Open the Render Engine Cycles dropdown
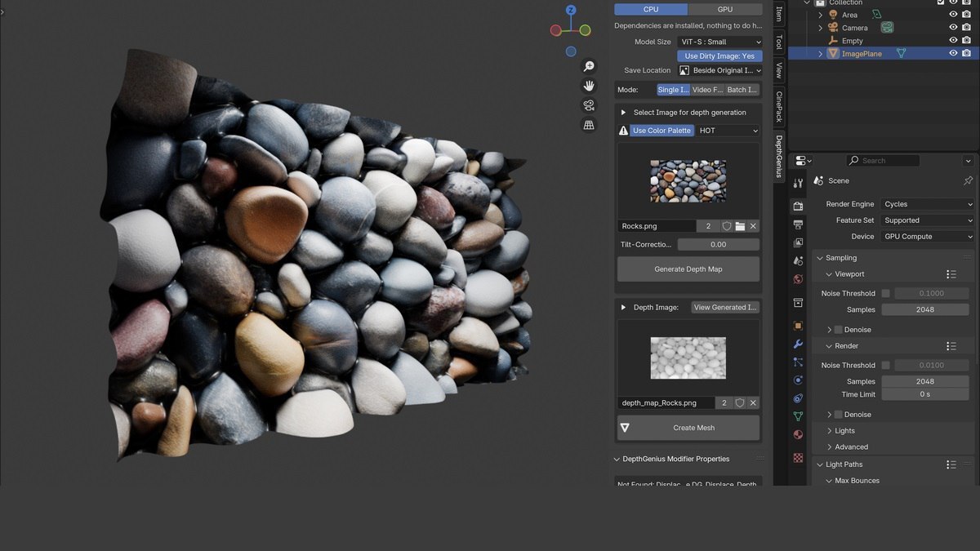980x551 pixels. click(x=928, y=204)
